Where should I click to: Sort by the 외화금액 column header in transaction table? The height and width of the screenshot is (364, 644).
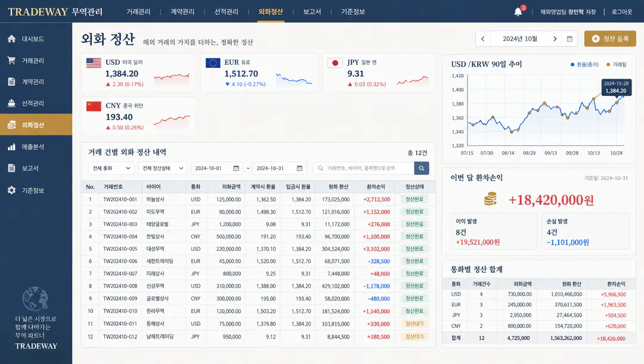click(231, 186)
